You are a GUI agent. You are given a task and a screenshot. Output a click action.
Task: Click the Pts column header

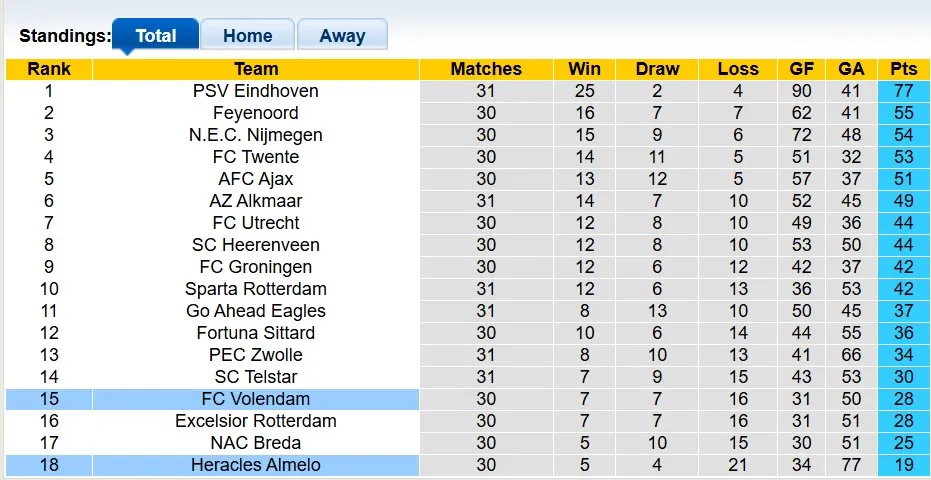point(903,69)
